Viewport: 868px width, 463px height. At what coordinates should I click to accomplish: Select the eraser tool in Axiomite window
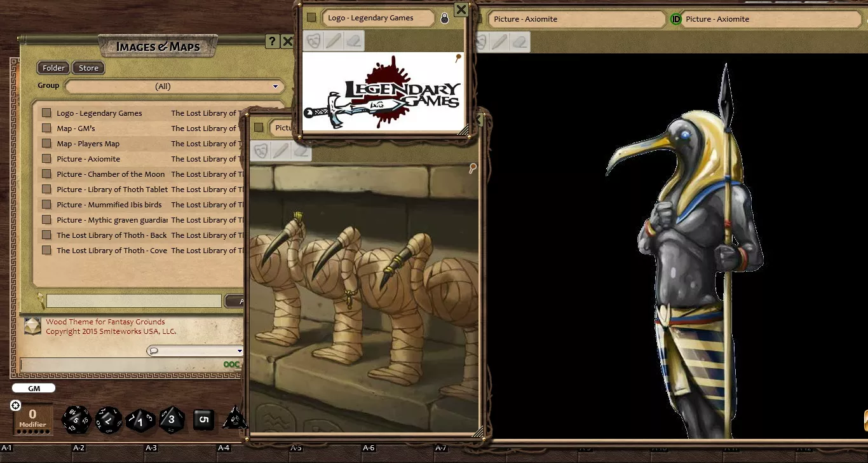(520, 41)
